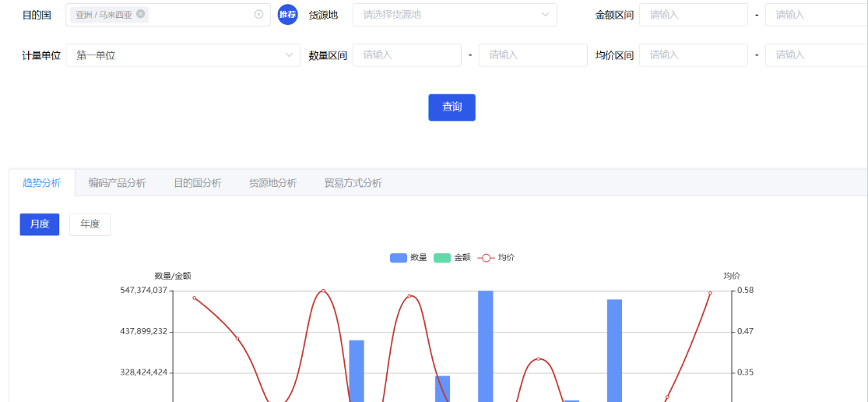Click the 数量区间 maximum input
The width and height of the screenshot is (868, 402).
[x=532, y=55]
